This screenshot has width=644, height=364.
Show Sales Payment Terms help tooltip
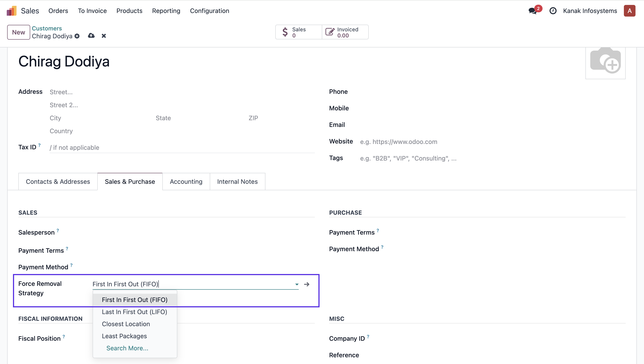click(x=67, y=248)
